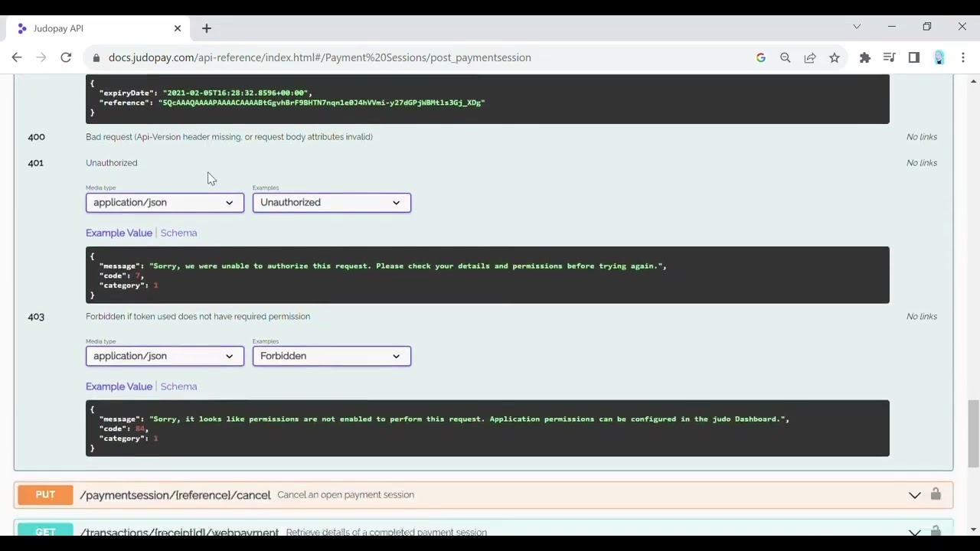Switch to Schema tab under 403
Screen dimensions: 980x551
pos(178,386)
